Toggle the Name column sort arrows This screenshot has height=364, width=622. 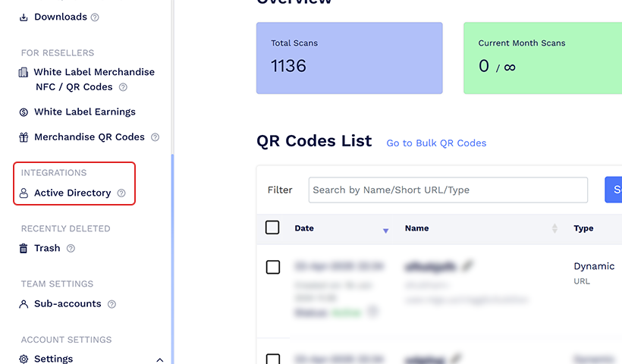click(554, 228)
